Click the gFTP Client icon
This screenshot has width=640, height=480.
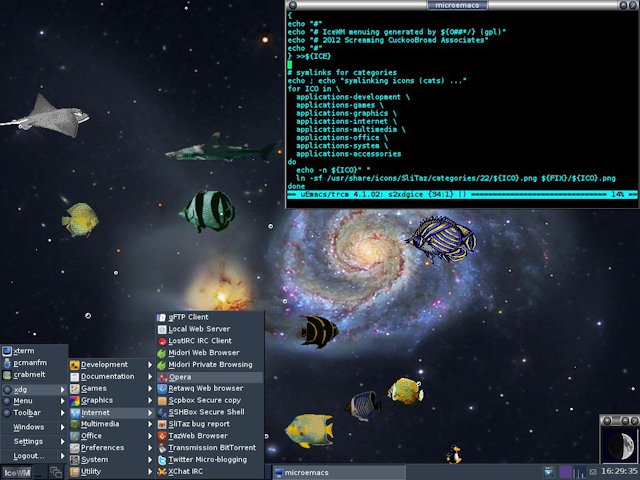[162, 317]
